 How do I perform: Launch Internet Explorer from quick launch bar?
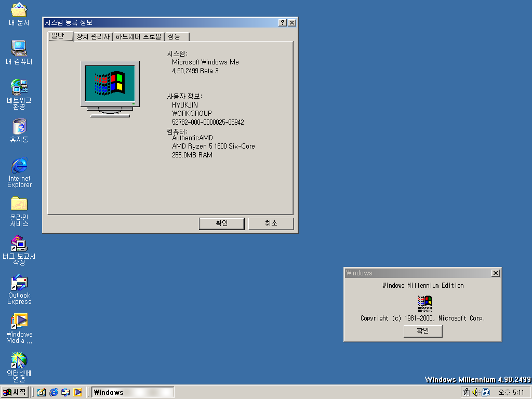[x=54, y=392]
